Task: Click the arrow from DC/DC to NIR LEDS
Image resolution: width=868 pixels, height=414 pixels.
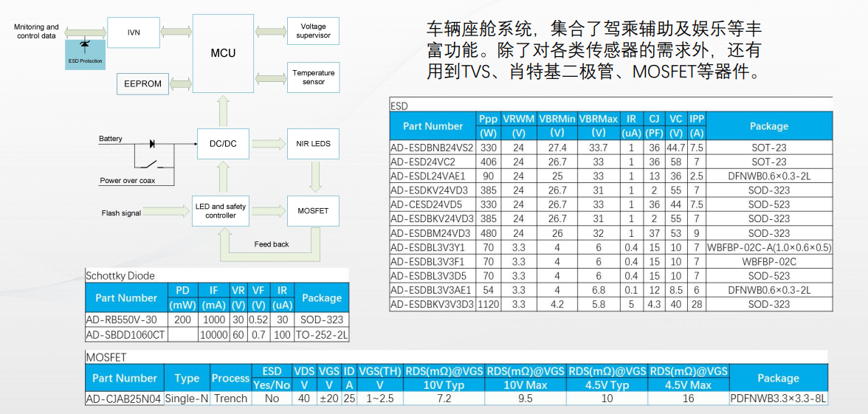Action: coord(268,143)
